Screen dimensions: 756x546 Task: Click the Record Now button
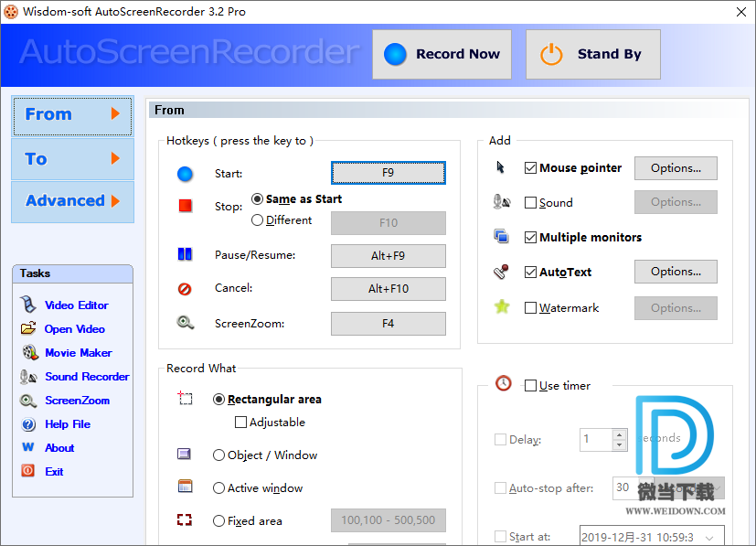[x=442, y=54]
